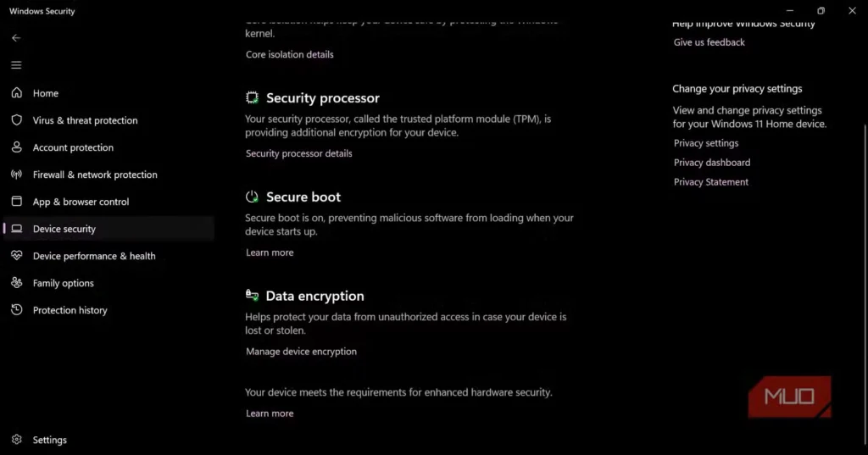Viewport: 868px width, 455px height.
Task: Open Virus & threat protection shield icon
Action: [x=16, y=120]
